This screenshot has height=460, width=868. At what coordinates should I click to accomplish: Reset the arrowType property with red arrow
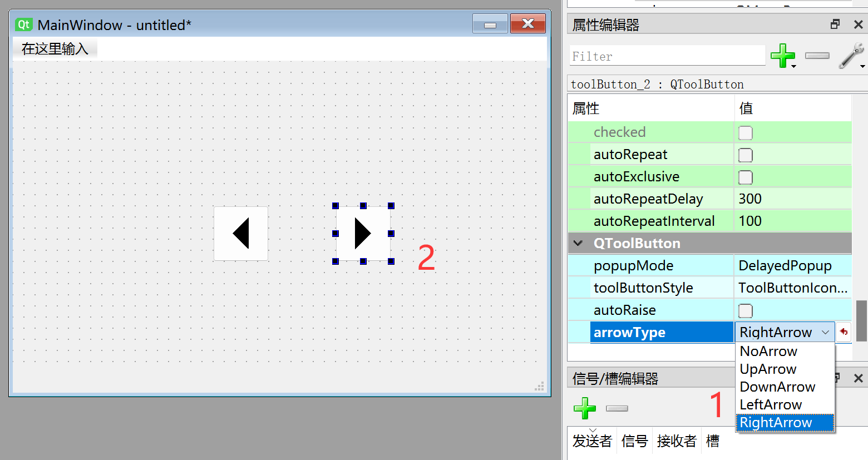pyautogui.click(x=844, y=332)
